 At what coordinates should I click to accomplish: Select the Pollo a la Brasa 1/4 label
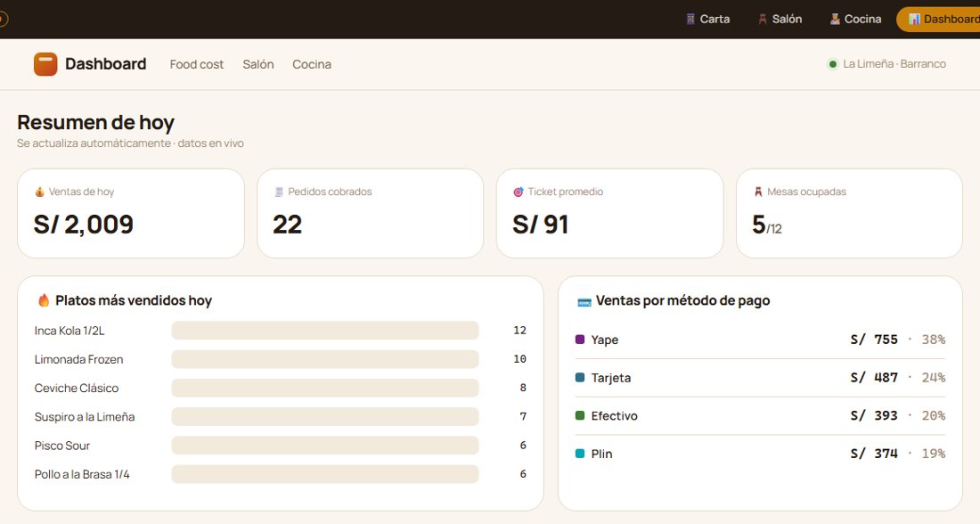(82, 475)
